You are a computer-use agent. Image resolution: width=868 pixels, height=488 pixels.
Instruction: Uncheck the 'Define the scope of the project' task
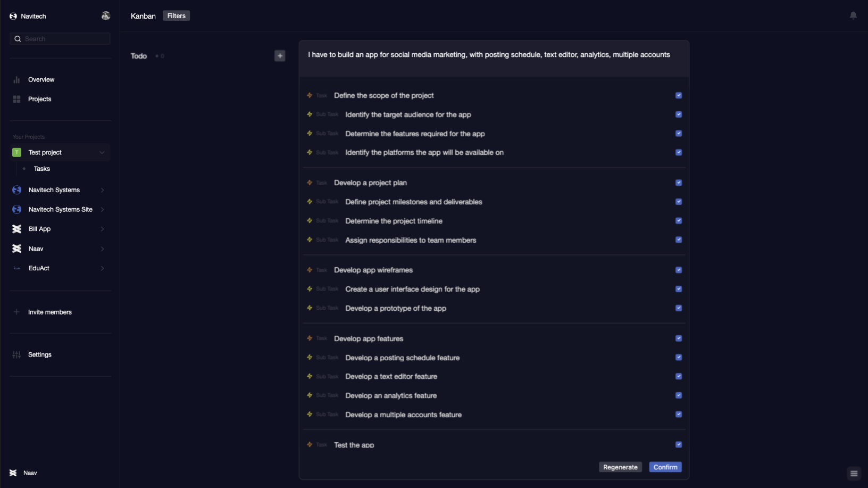[x=679, y=95]
